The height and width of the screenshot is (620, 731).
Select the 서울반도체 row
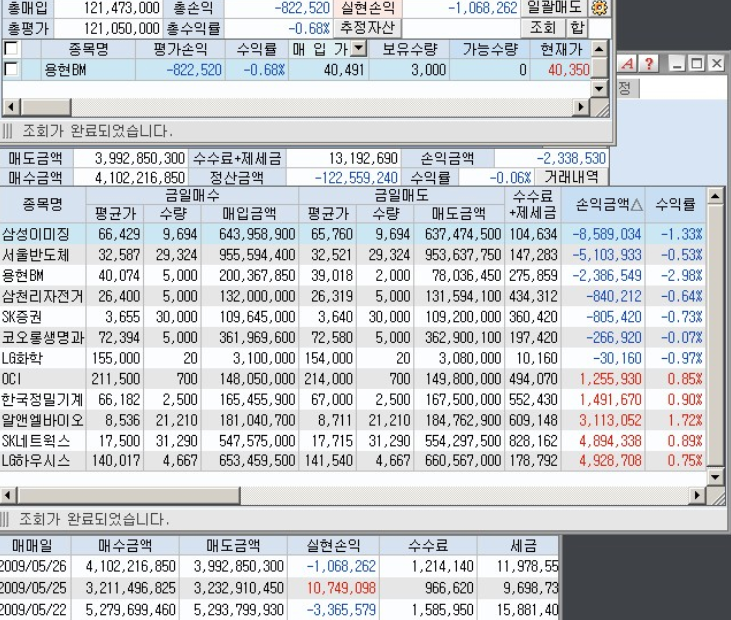352,255
